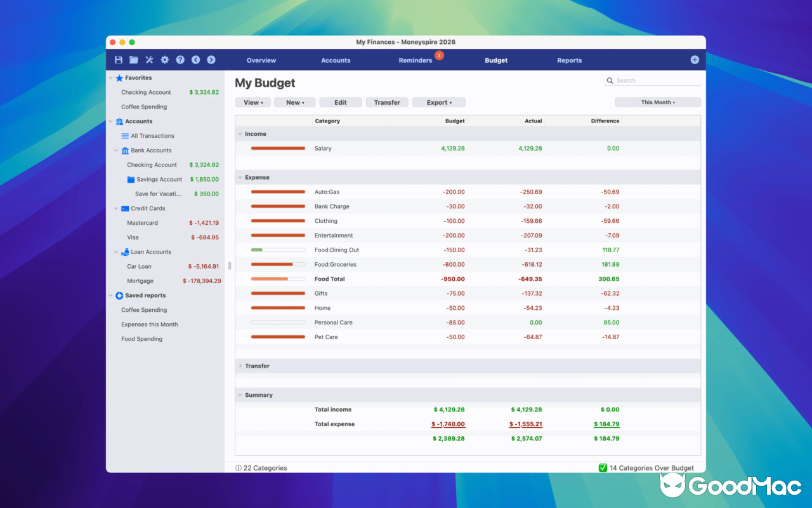Viewport: 812px width, 508px height.
Task: Click the Savings Account folder icon
Action: [129, 179]
